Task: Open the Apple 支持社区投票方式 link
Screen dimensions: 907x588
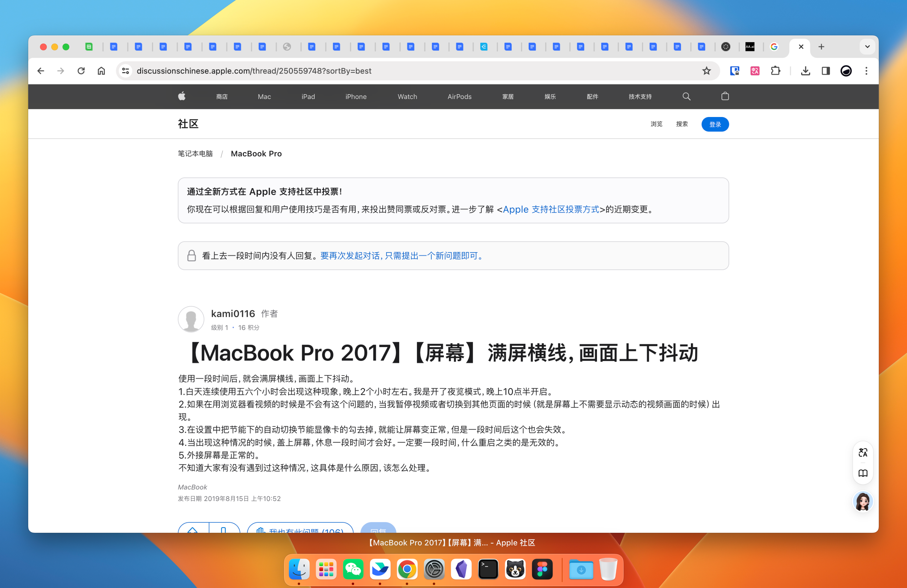Action: [551, 209]
